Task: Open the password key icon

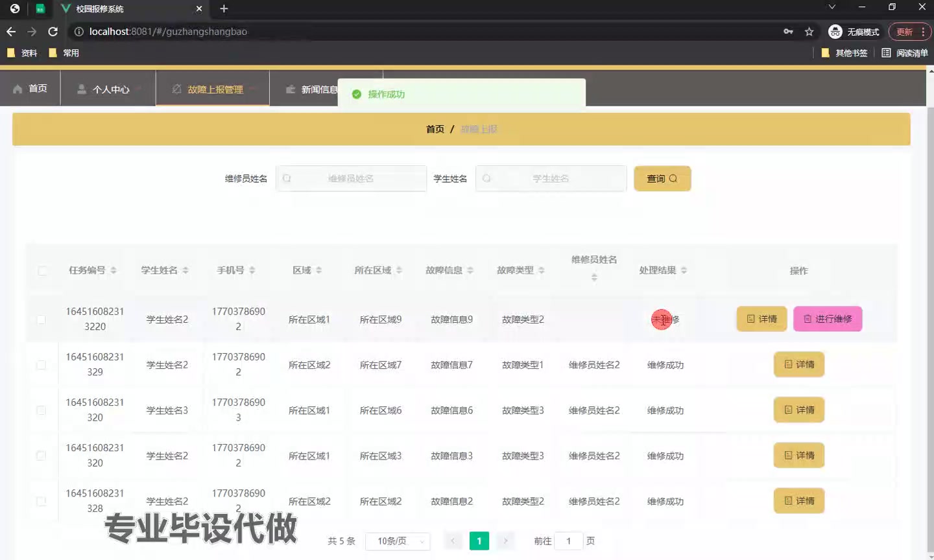Action: coord(788,32)
